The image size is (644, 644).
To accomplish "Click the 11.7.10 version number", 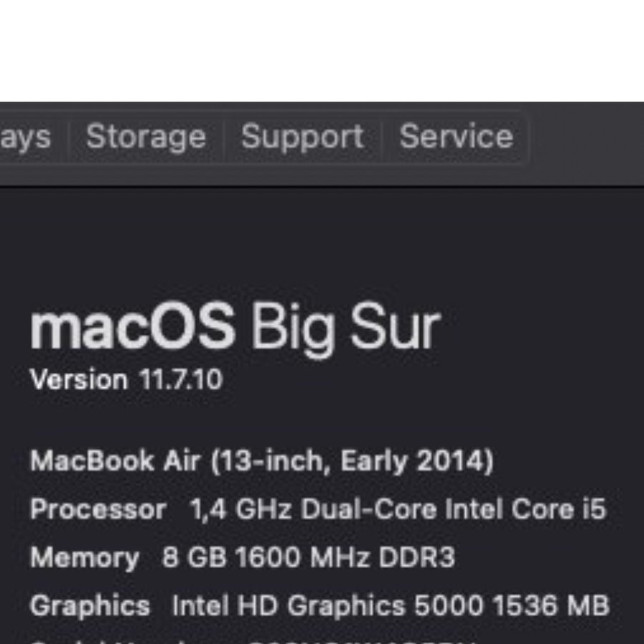I will [x=181, y=379].
